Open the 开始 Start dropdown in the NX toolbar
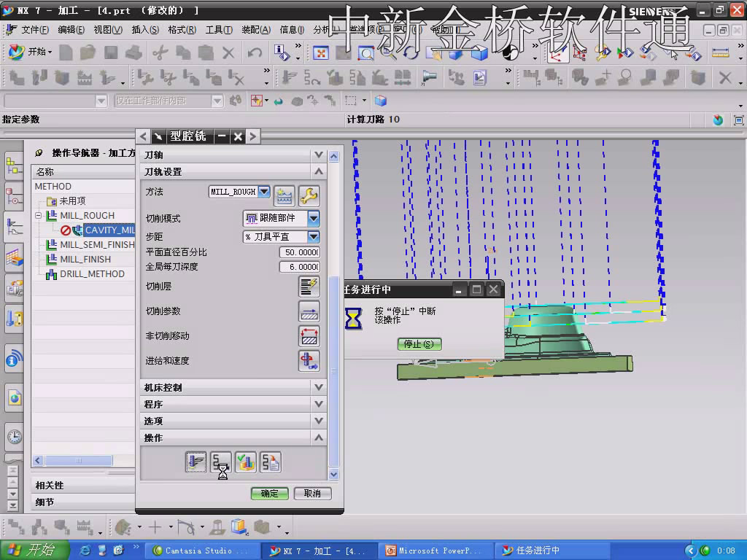Viewport: 747px width, 560px height. click(31, 52)
